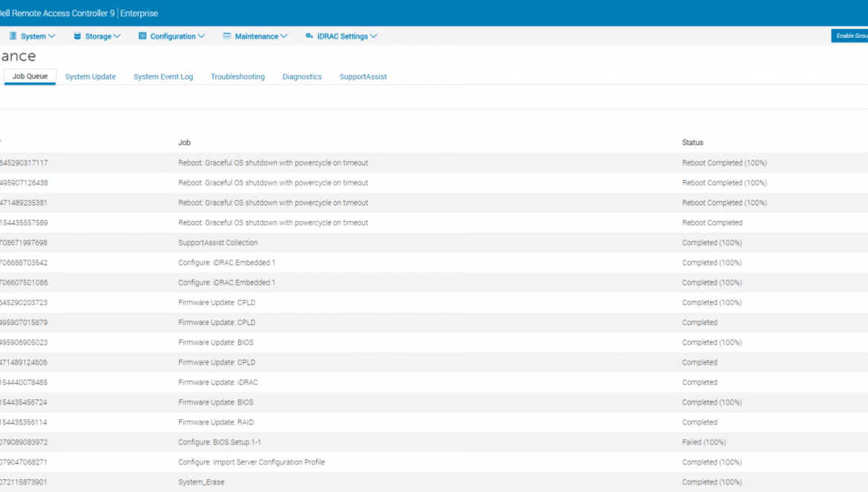
Task: Open the Diagnostics tab
Action: [x=302, y=77]
